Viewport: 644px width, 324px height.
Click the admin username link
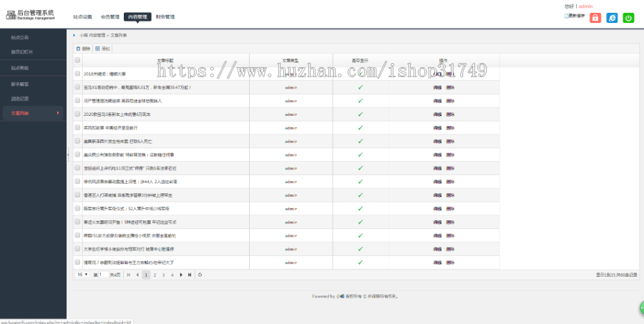pyautogui.click(x=585, y=6)
